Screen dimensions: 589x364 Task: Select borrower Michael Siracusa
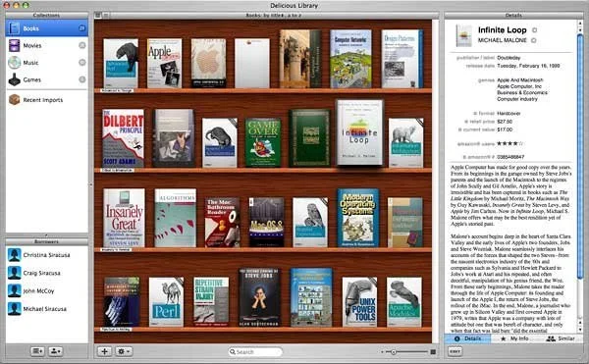tap(46, 309)
